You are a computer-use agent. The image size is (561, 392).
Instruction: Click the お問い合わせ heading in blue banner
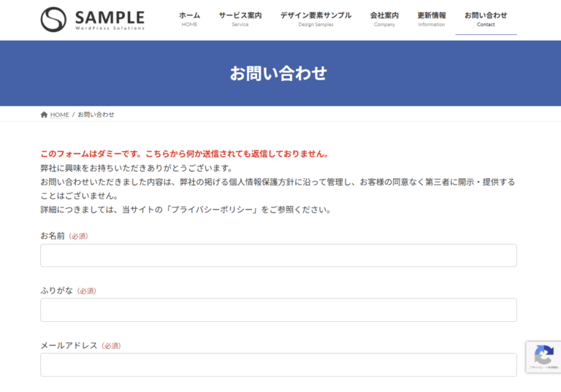tap(278, 73)
